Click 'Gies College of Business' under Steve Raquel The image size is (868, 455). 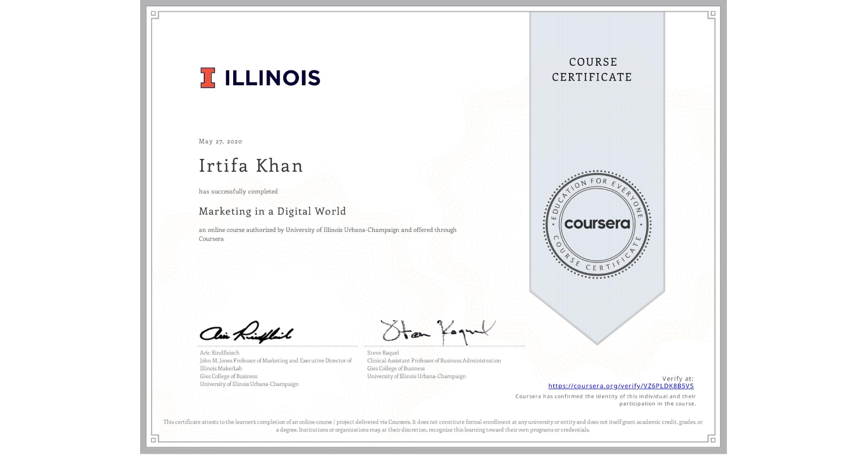coord(396,368)
